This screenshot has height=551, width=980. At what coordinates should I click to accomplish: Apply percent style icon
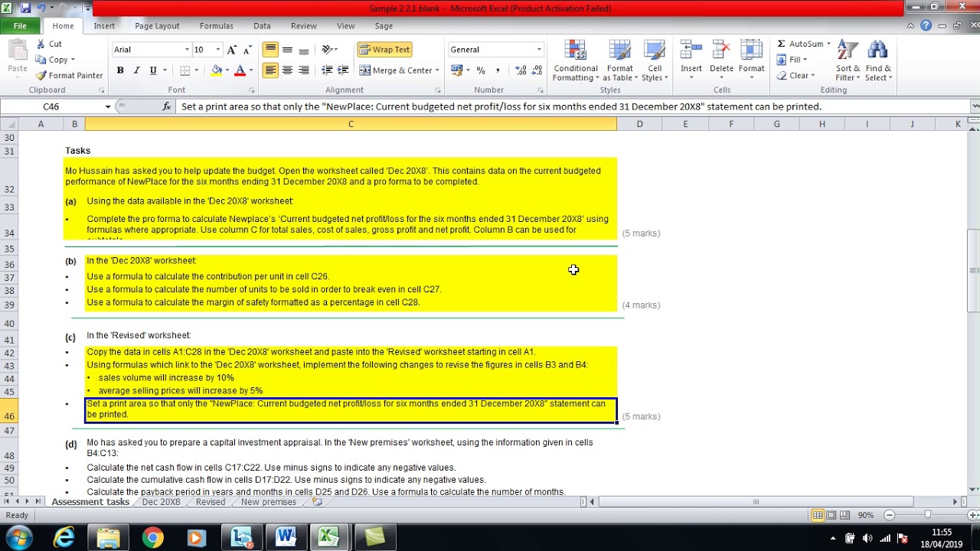click(x=481, y=70)
